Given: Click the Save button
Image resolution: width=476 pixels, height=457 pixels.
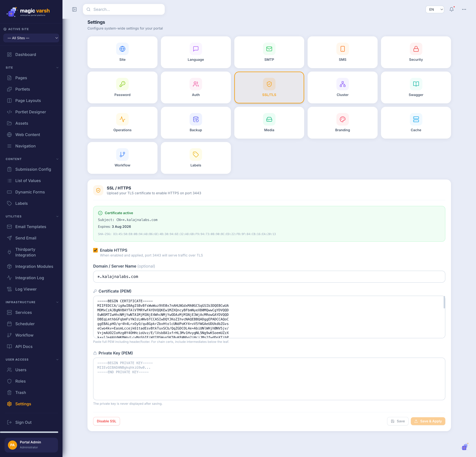Looking at the screenshot, I should pos(398,421).
